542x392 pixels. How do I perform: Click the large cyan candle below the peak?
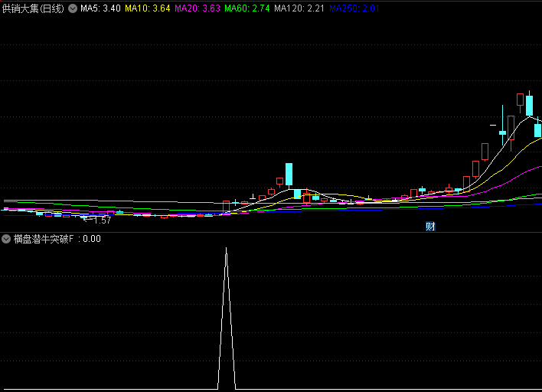[x=529, y=106]
